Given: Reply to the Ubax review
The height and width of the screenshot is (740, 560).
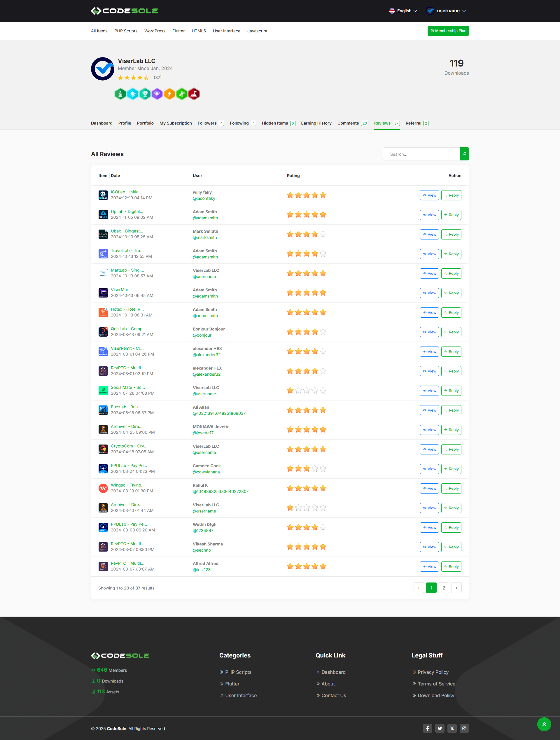Looking at the screenshot, I should 451,235.
